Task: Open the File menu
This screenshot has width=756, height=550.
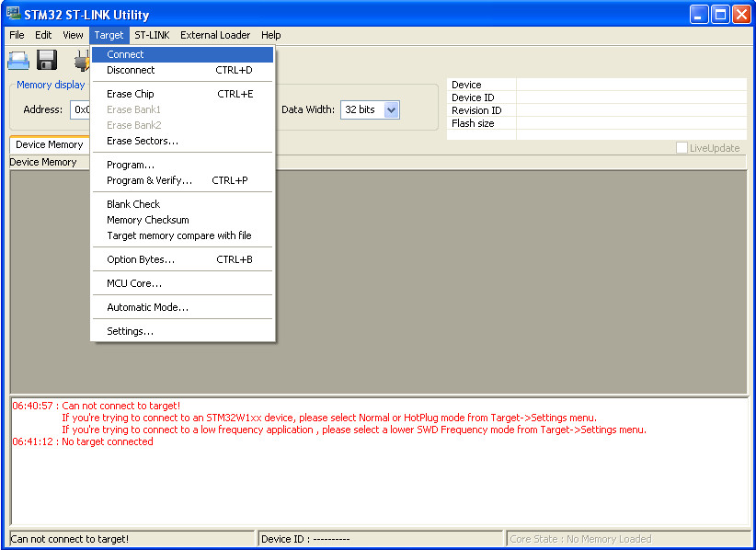Action: tap(17, 35)
